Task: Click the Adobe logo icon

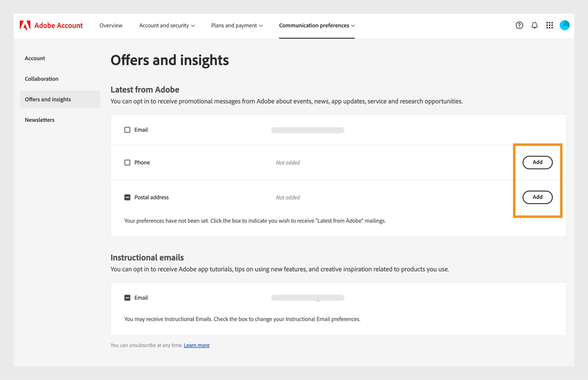Action: tap(25, 25)
